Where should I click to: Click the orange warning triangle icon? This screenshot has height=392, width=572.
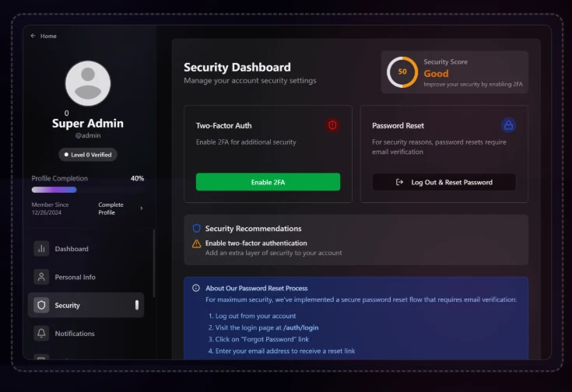[x=197, y=243]
